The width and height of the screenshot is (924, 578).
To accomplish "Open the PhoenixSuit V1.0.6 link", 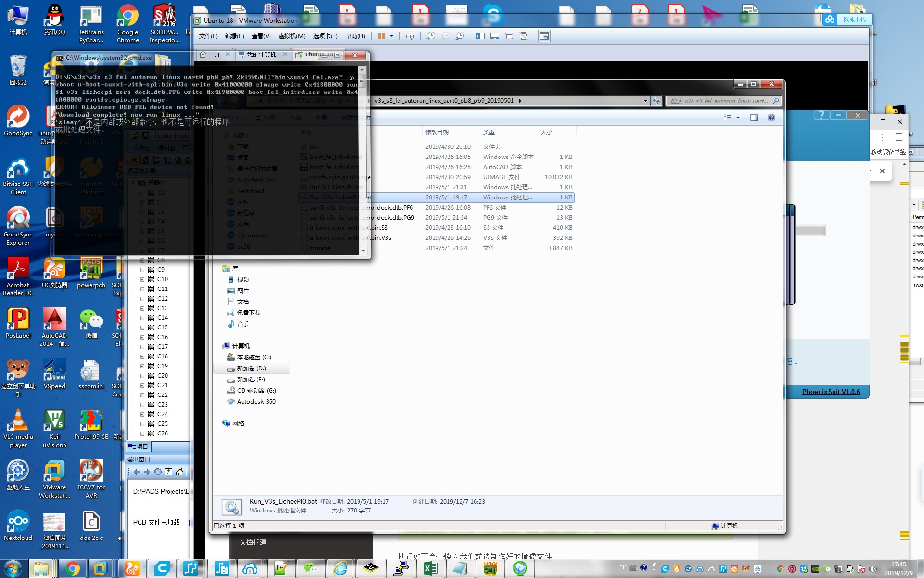I will click(x=831, y=392).
